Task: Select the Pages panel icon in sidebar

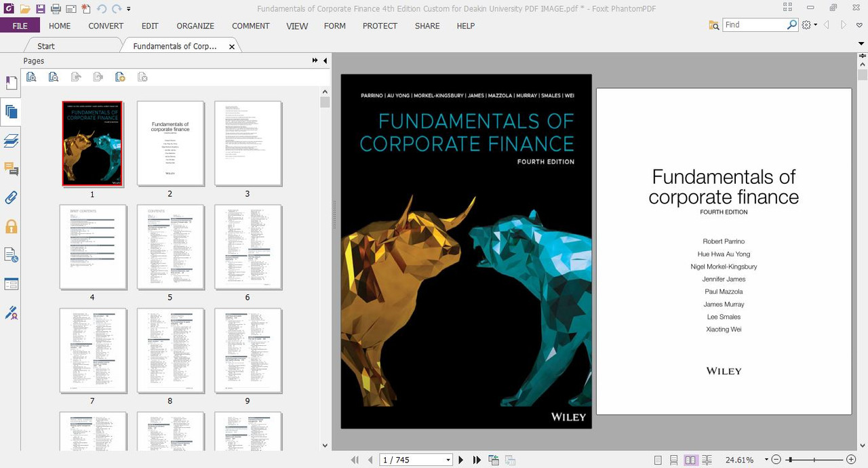Action: pos(11,112)
